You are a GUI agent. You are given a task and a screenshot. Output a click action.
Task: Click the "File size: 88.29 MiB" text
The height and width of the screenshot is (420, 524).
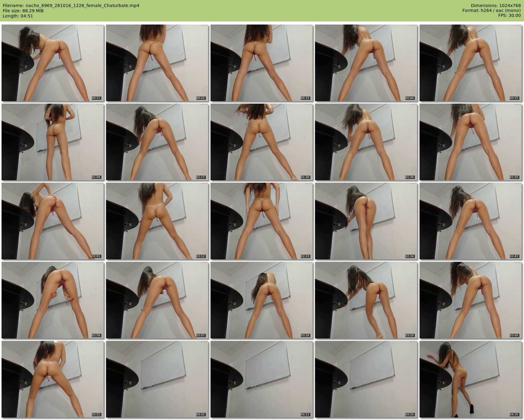(x=23, y=11)
